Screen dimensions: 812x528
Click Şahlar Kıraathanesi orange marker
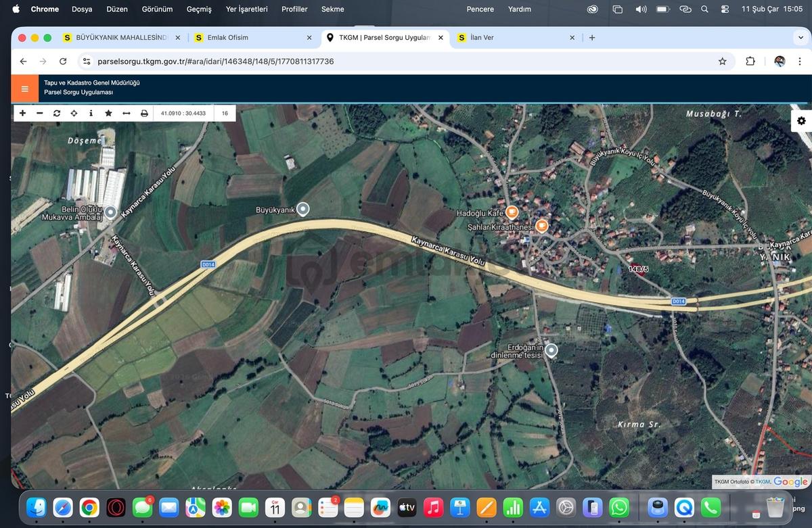[541, 225]
